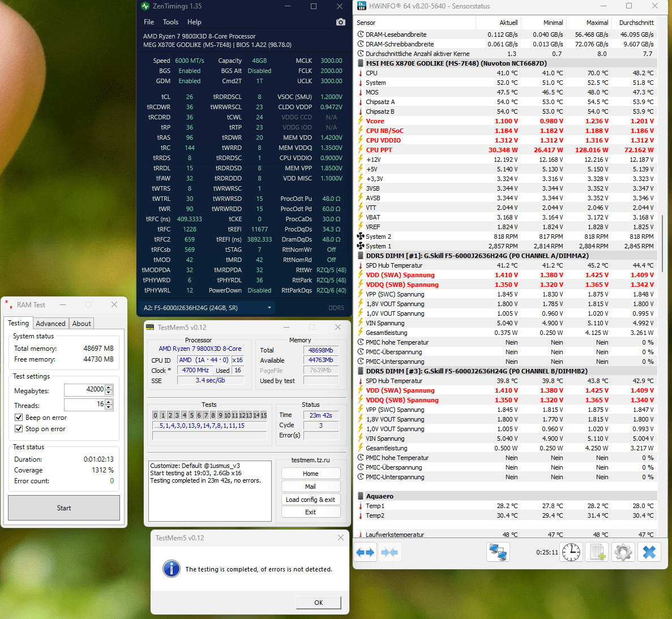Viewport: 672px width, 619px height.
Task: Select the CPU VDDIO sensor row
Action: pos(506,140)
